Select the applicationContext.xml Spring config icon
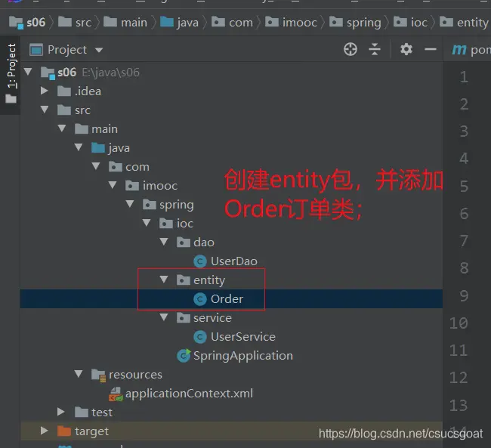Viewport: 491px width, 448px height. pos(116,394)
